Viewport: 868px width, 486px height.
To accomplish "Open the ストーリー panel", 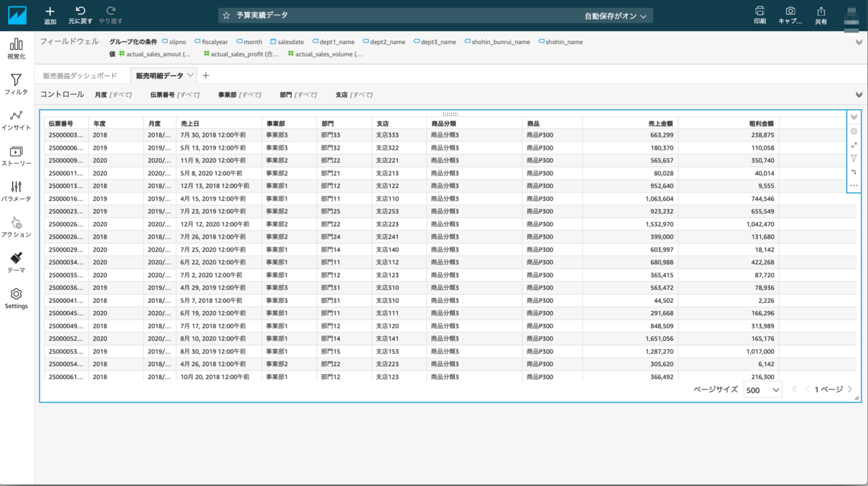I will click(16, 156).
